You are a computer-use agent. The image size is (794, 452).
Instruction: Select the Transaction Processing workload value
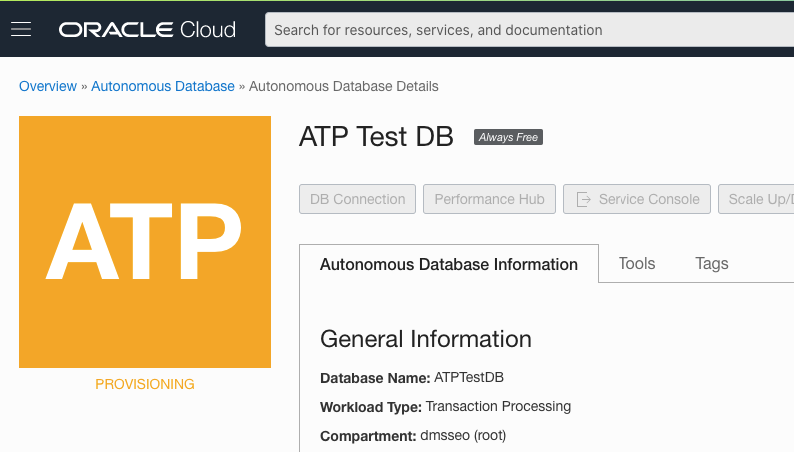pos(498,406)
